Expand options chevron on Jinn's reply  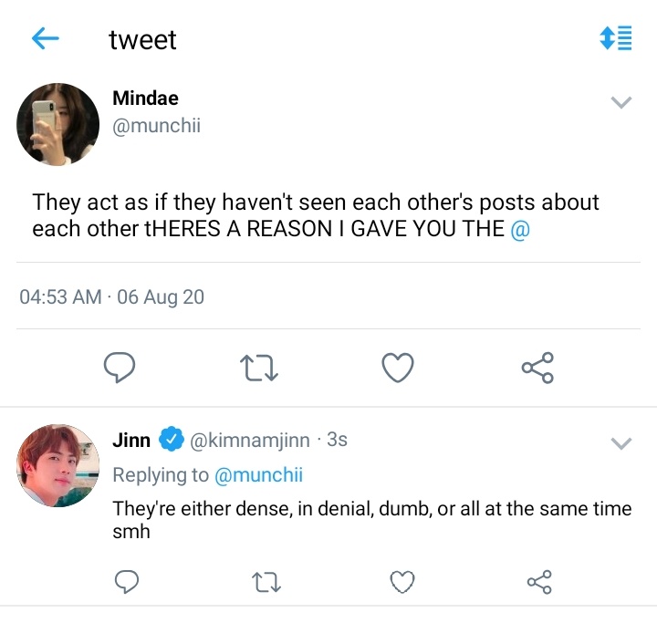click(x=621, y=443)
